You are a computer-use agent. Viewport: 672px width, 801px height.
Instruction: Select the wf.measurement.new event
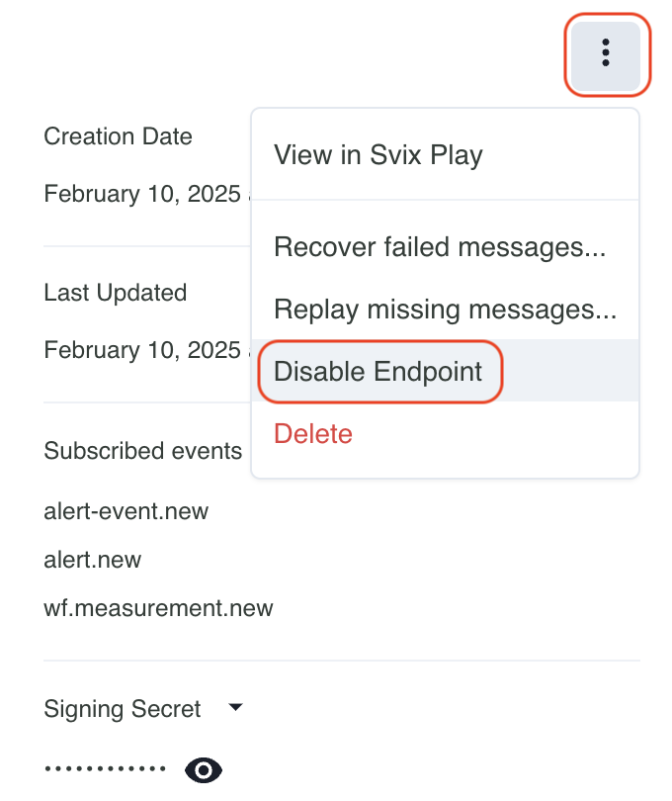pos(158,607)
